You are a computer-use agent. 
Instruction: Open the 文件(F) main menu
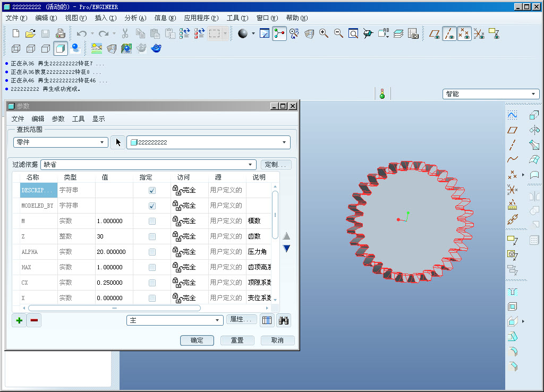[x=16, y=18]
